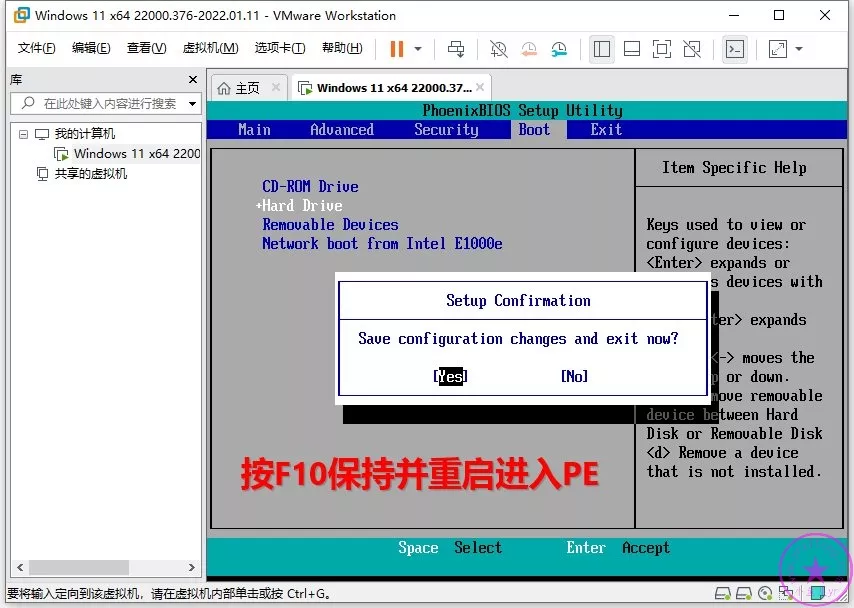This screenshot has height=608, width=854.
Task: Select 共享的虚拟机 in the library tree
Action: tap(90, 174)
